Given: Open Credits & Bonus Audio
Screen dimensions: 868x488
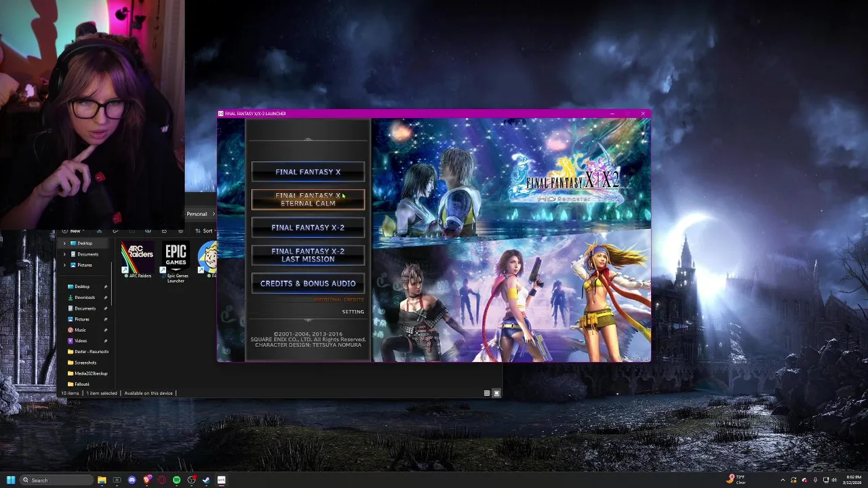Looking at the screenshot, I should (x=308, y=284).
